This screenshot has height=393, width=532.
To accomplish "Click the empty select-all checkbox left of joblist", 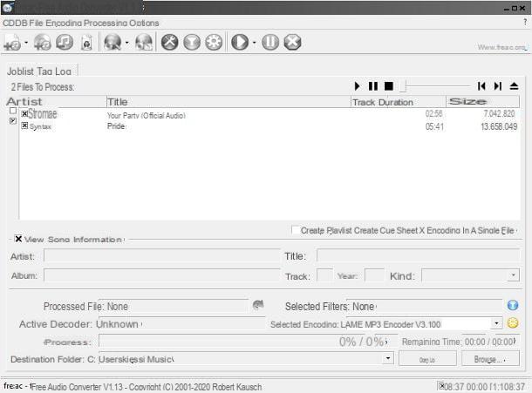I will [x=13, y=111].
